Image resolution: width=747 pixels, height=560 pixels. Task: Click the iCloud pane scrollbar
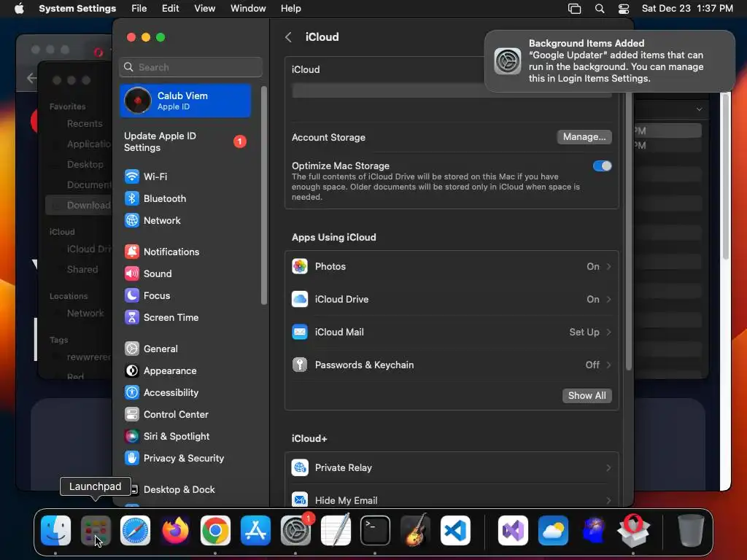[x=628, y=231]
